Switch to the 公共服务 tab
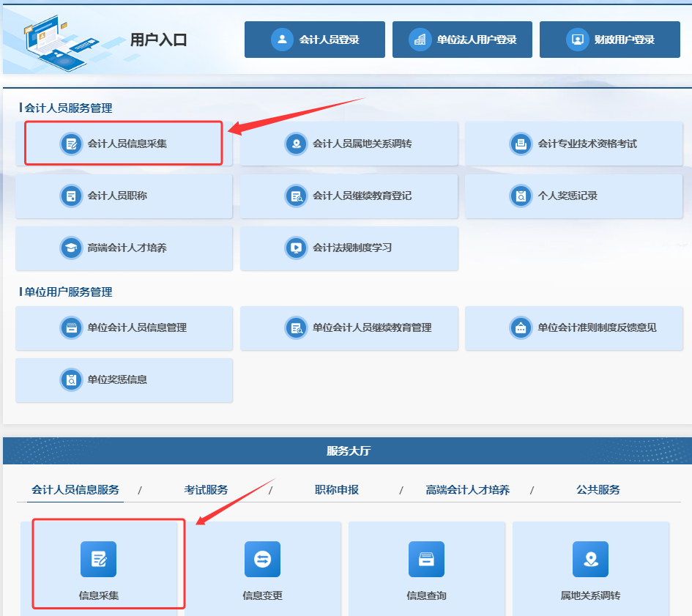This screenshot has height=616, width=692. coord(598,489)
